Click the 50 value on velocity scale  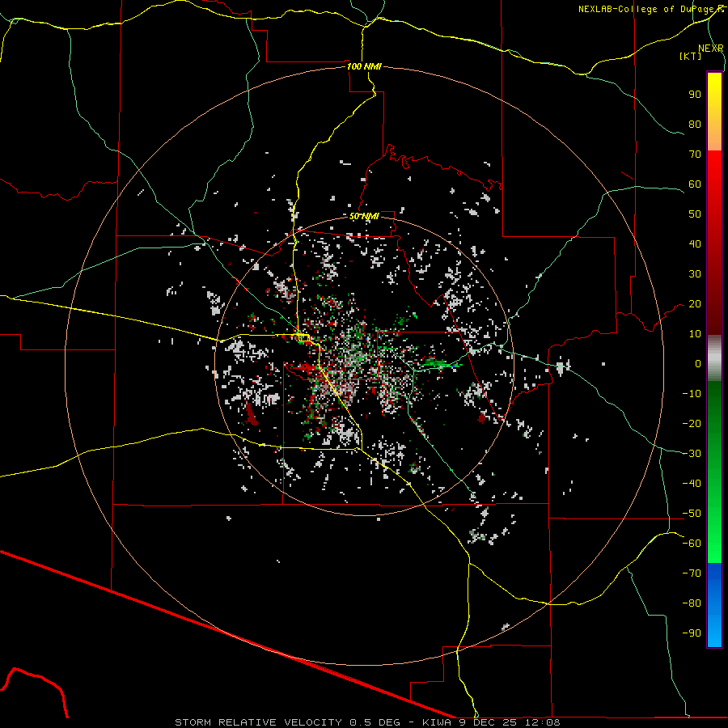tap(695, 214)
